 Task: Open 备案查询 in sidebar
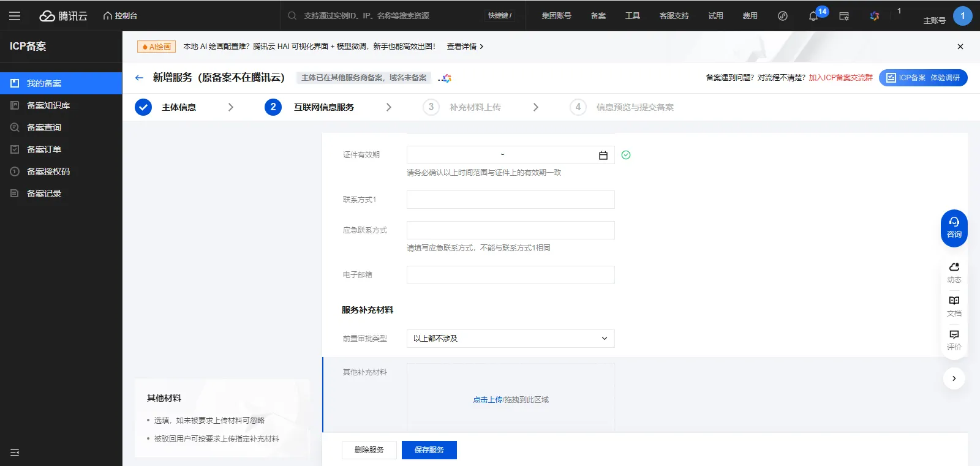click(x=61, y=127)
